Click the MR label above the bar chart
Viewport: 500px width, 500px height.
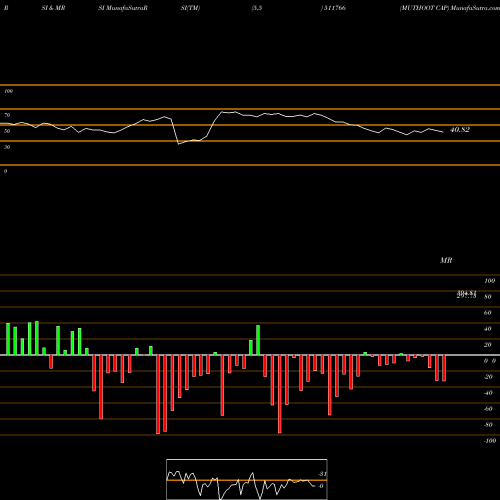[x=446, y=260]
